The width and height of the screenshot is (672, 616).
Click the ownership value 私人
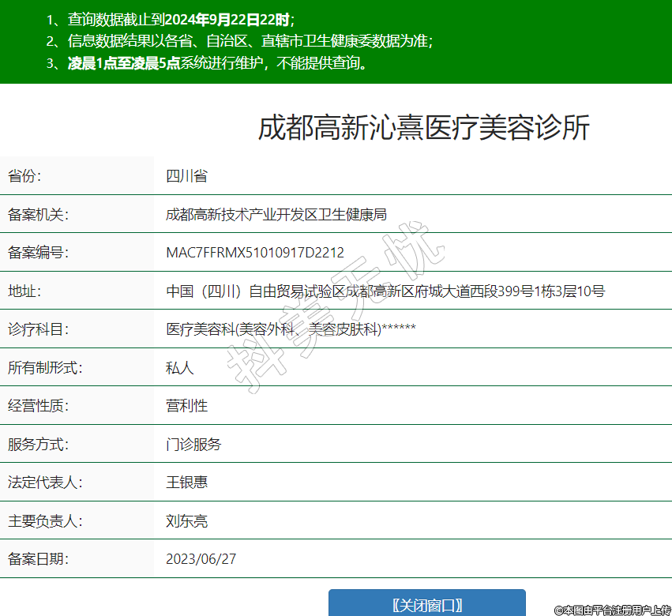[179, 367]
